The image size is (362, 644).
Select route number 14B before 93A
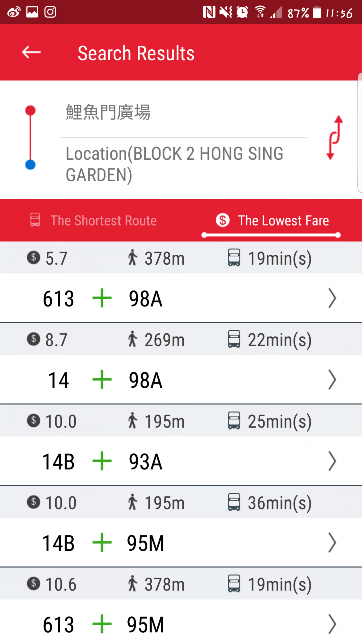58,461
